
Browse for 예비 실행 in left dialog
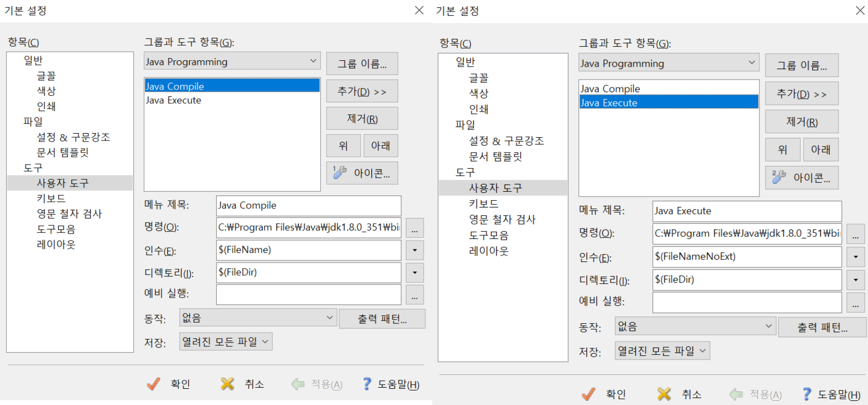414,295
